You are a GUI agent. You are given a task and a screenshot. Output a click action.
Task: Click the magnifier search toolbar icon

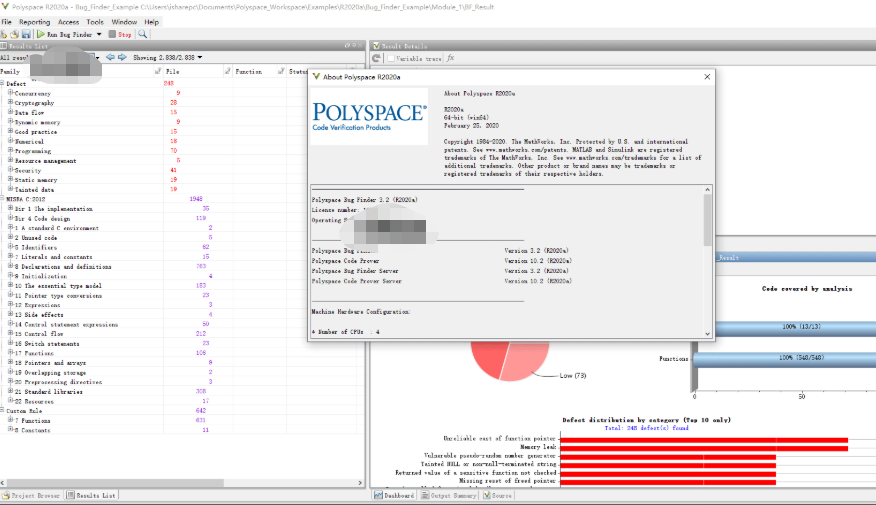[142, 34]
